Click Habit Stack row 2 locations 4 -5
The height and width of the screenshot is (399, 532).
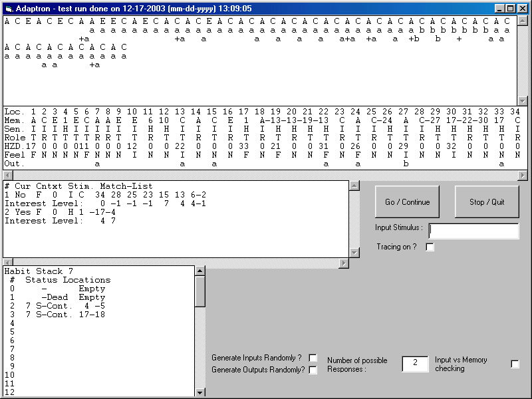coord(94,306)
